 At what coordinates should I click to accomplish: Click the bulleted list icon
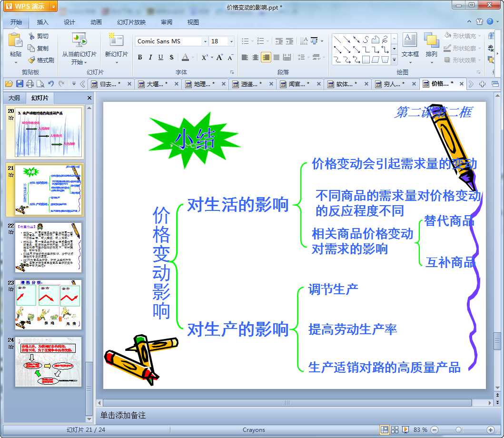(x=245, y=41)
